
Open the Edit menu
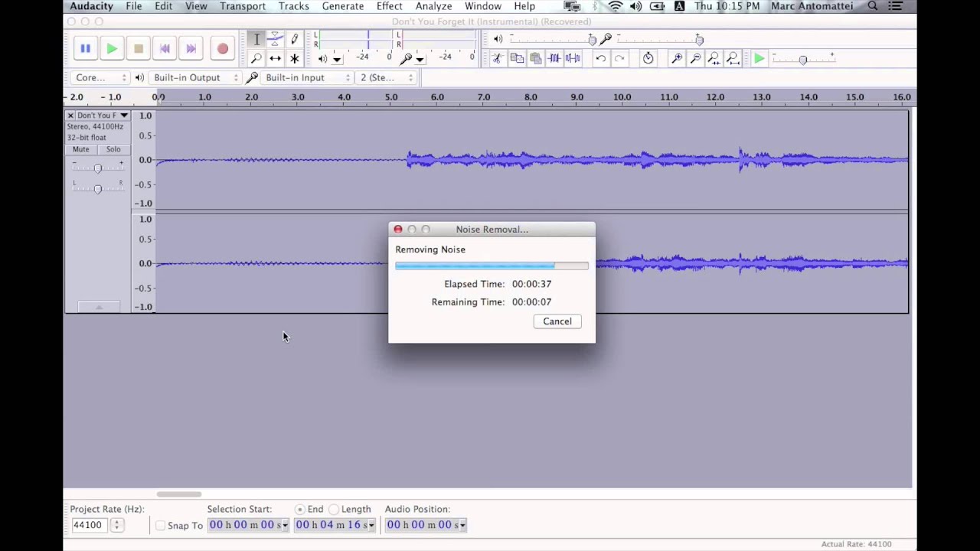pos(163,6)
